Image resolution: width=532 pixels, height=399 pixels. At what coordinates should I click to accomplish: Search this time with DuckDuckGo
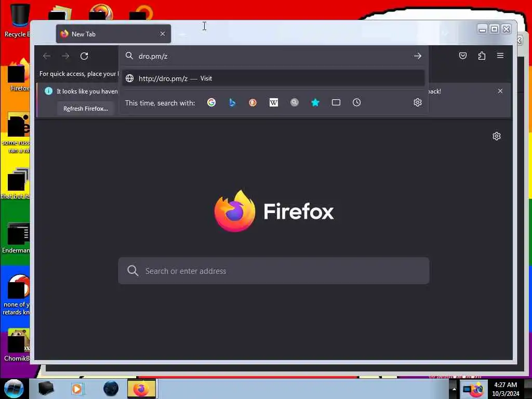click(x=253, y=102)
